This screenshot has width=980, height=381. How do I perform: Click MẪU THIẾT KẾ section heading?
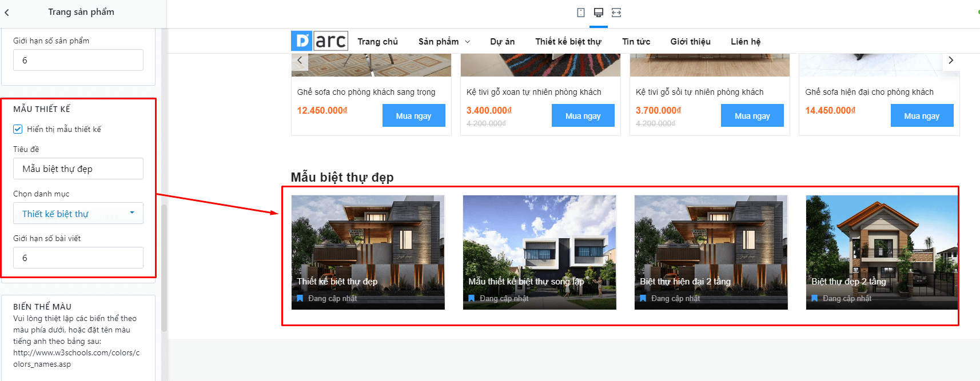[42, 109]
